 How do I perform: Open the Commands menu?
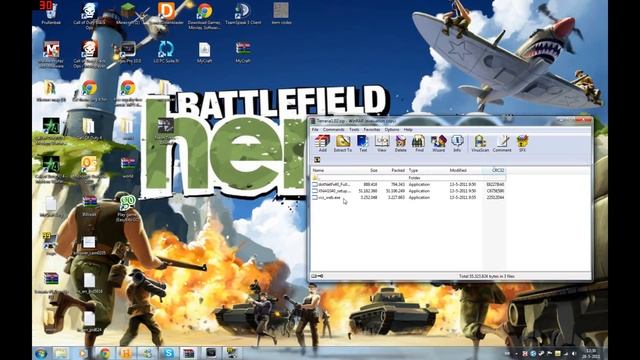[x=333, y=129]
